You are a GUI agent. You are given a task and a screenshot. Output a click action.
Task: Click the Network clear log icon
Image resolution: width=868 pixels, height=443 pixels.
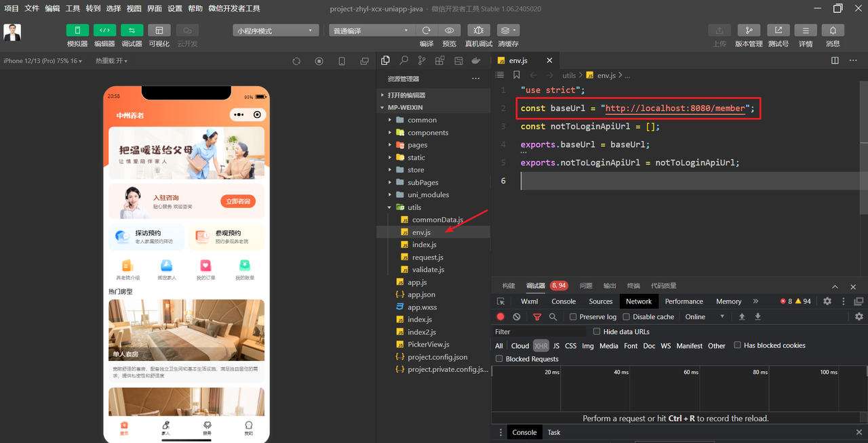[x=517, y=316]
